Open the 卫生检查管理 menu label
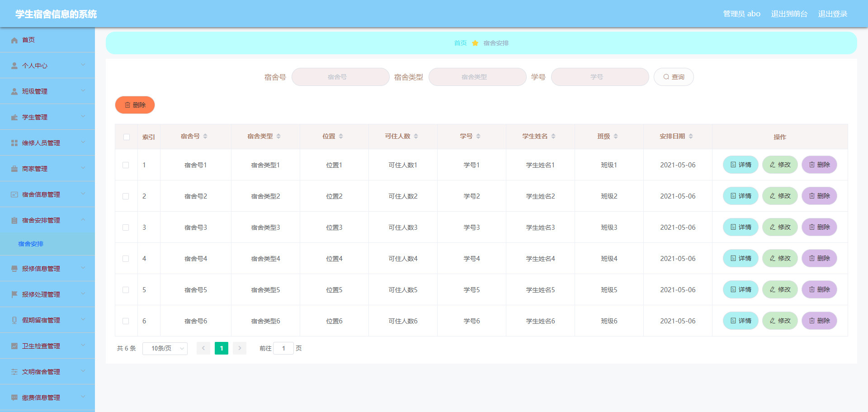This screenshot has width=868, height=412. 41,346
